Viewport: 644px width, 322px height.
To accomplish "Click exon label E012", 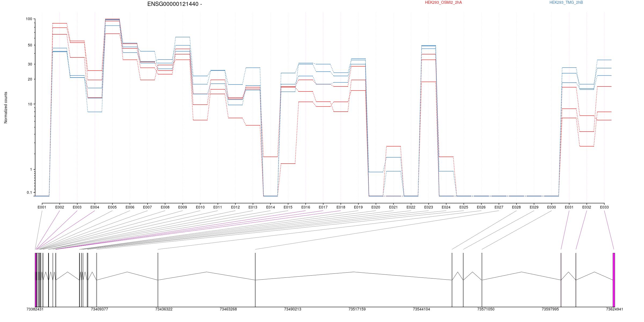I will [235, 207].
